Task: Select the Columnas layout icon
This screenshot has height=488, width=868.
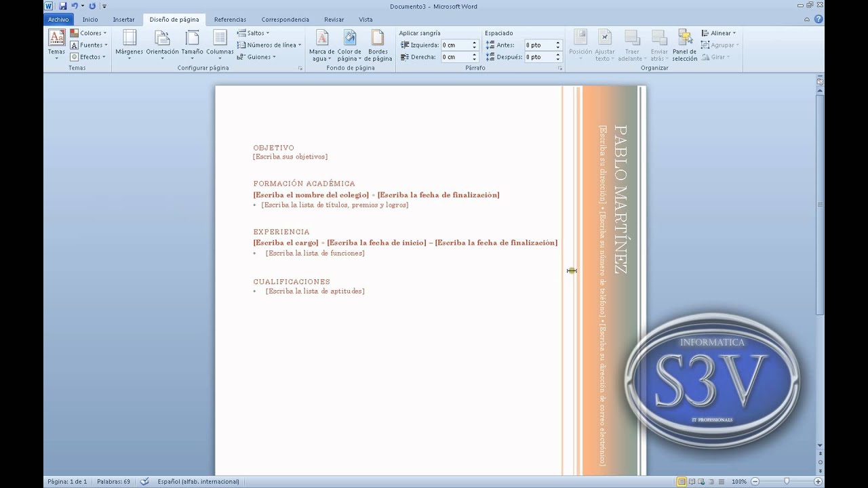Action: pos(220,45)
